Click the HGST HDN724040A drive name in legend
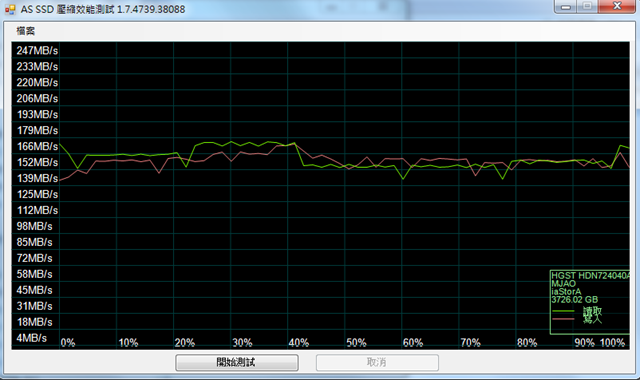 pos(590,276)
